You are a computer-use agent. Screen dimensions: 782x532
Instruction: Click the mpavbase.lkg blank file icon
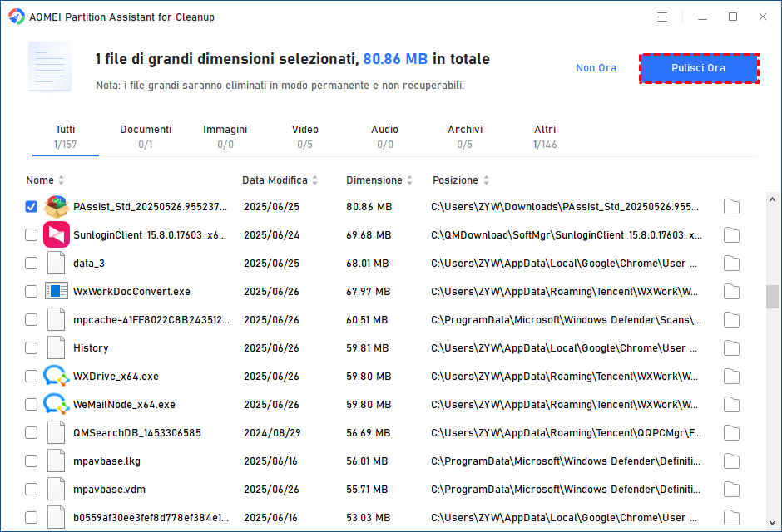[56, 461]
